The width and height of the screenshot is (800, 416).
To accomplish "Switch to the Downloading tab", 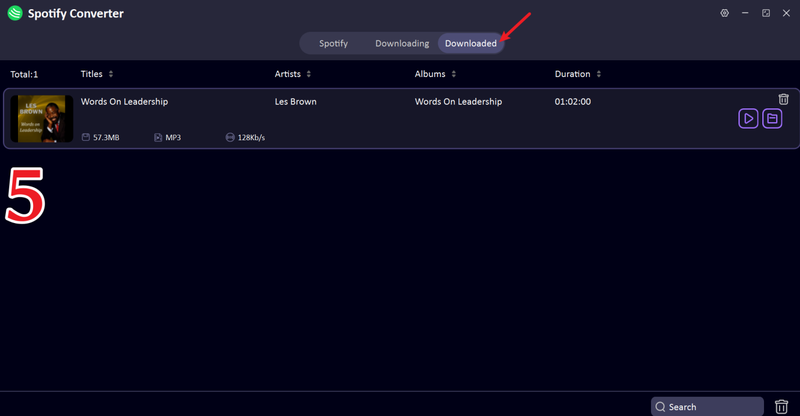I will [402, 43].
